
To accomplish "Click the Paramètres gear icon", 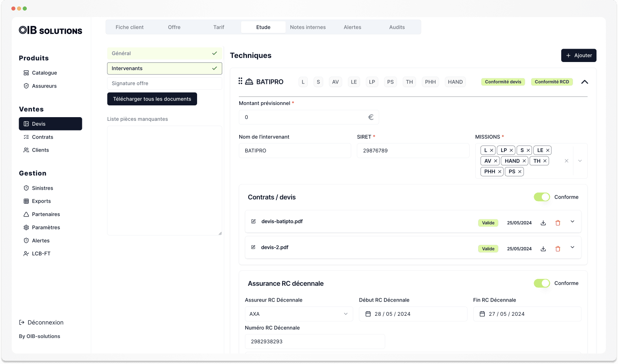I will 26,227.
